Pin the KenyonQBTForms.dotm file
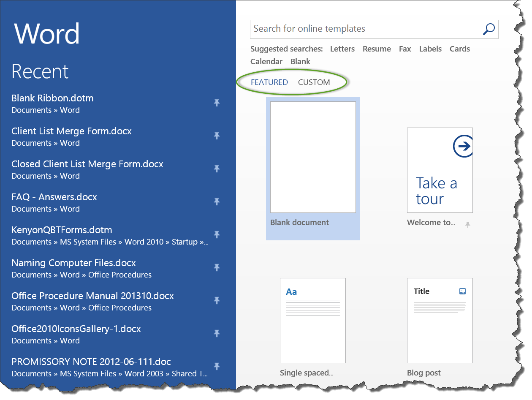532x400 pixels. pyautogui.click(x=217, y=234)
